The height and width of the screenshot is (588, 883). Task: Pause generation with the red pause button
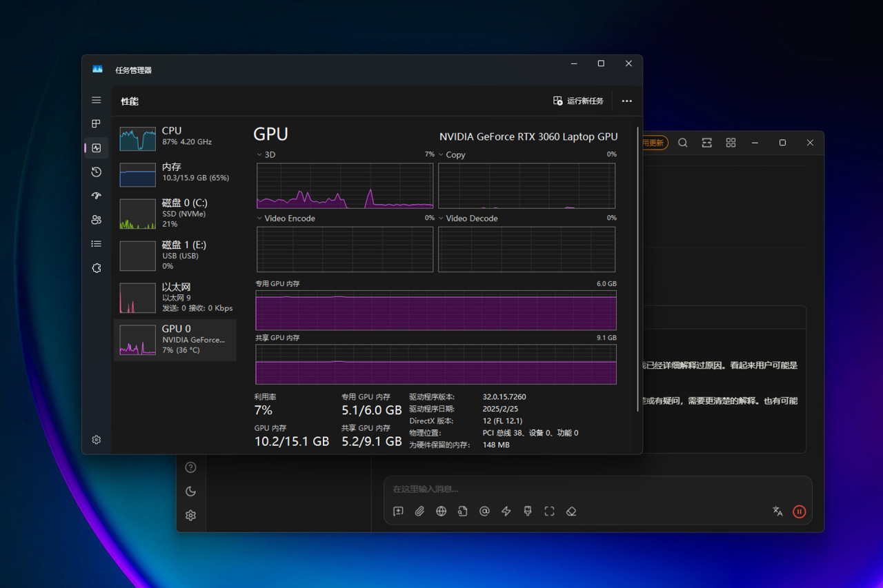tap(800, 511)
